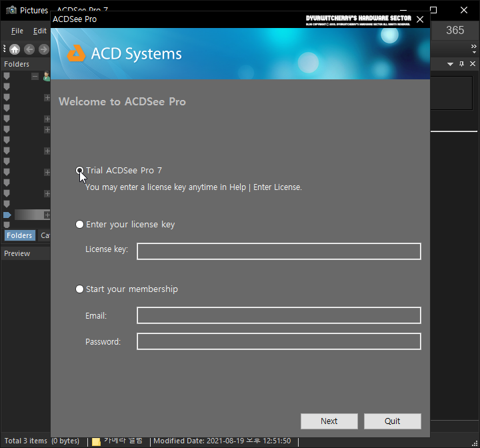Focus the License key input field

tap(279, 251)
